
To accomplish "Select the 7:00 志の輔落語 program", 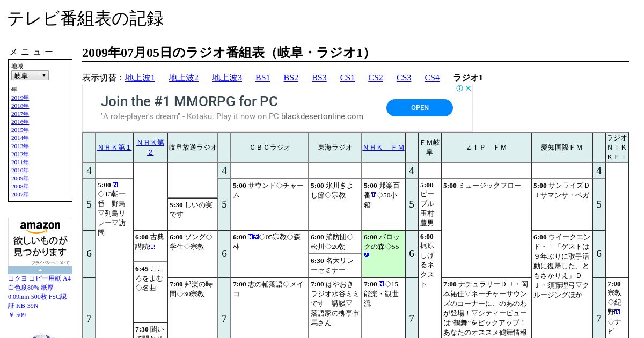I will (269, 308).
